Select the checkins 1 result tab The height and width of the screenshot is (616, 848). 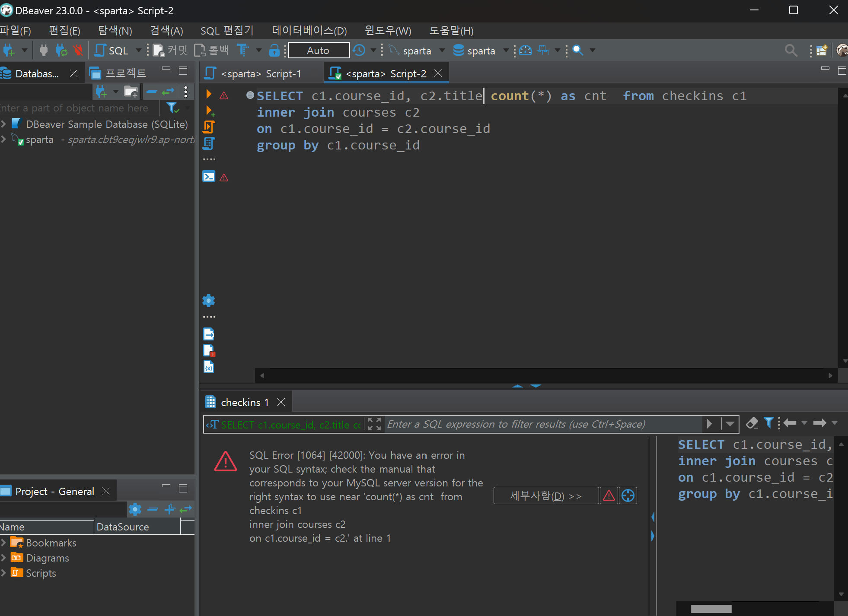pyautogui.click(x=245, y=402)
